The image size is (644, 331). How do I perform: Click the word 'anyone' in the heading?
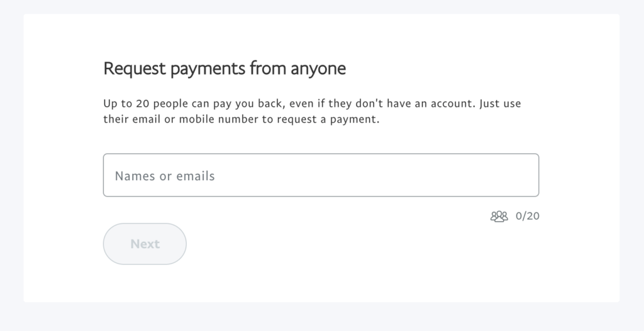[x=318, y=69]
